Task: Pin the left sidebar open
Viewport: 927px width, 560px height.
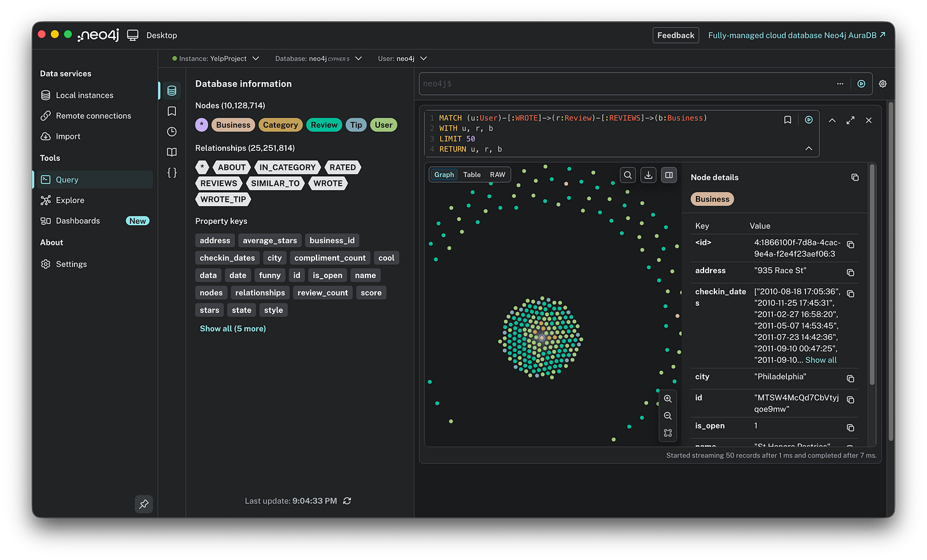Action: pos(143,504)
